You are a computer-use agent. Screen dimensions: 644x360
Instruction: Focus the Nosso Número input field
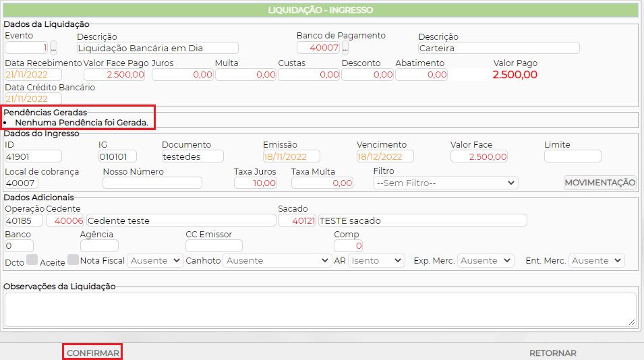(x=152, y=183)
